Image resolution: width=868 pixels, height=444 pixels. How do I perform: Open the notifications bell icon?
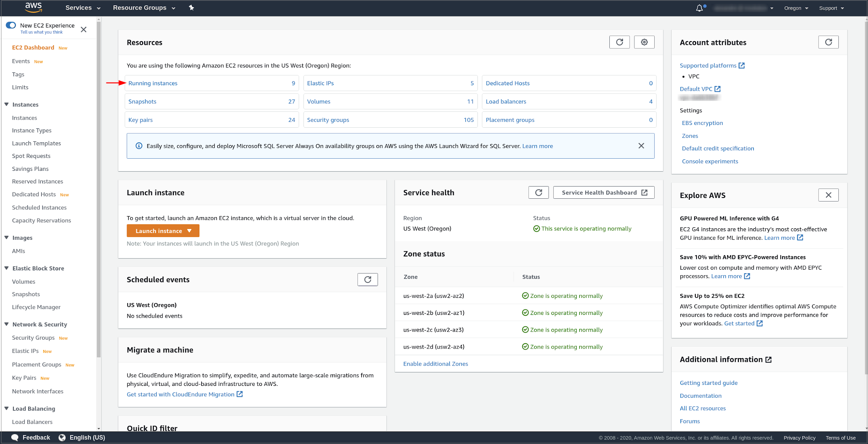699,8
